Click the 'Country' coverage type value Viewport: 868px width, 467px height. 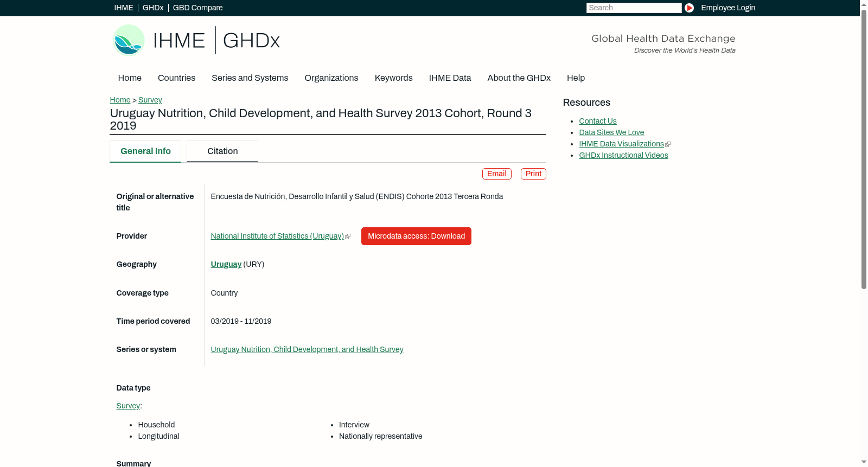tap(224, 293)
